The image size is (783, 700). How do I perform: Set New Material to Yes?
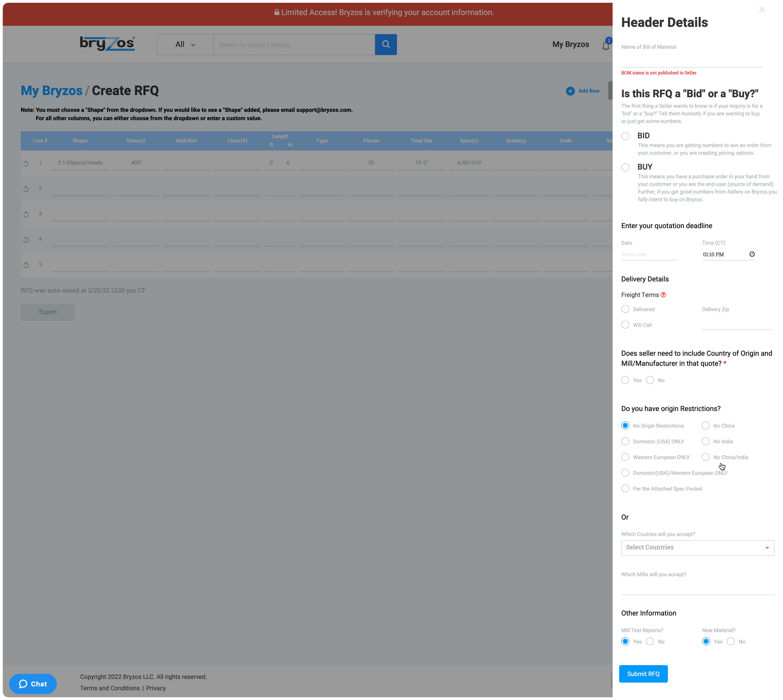pyautogui.click(x=706, y=642)
